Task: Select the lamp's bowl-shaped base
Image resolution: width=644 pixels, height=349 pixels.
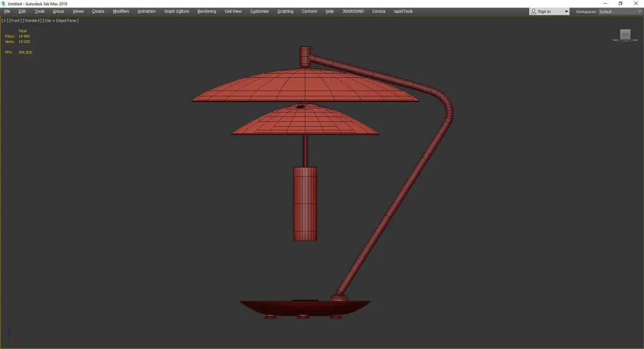Action: pyautogui.click(x=305, y=307)
